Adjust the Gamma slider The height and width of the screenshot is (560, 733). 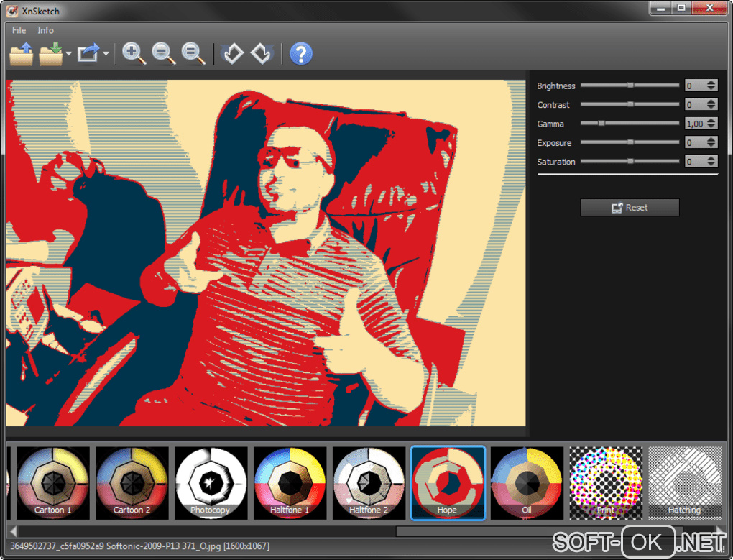click(x=630, y=124)
